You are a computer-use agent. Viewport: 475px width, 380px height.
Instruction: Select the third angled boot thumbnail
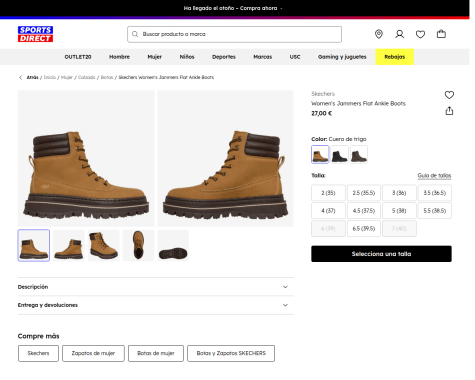(x=104, y=246)
